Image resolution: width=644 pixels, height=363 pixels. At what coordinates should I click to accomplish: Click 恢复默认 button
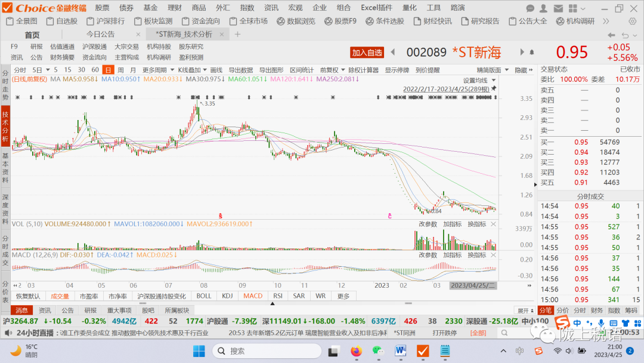(28, 296)
